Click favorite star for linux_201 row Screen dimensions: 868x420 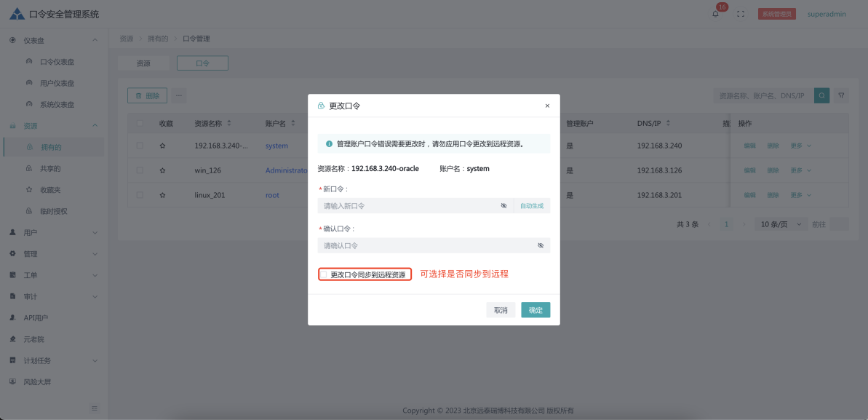(162, 195)
